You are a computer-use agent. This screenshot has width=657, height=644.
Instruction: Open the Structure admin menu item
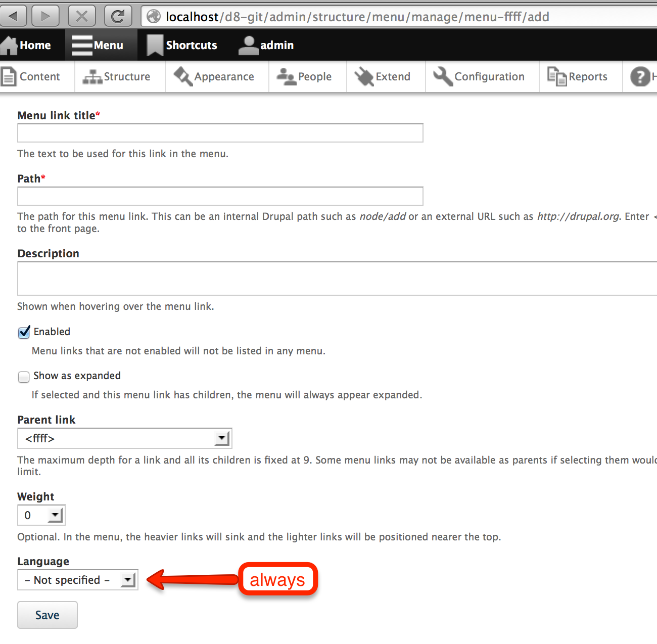(120, 77)
